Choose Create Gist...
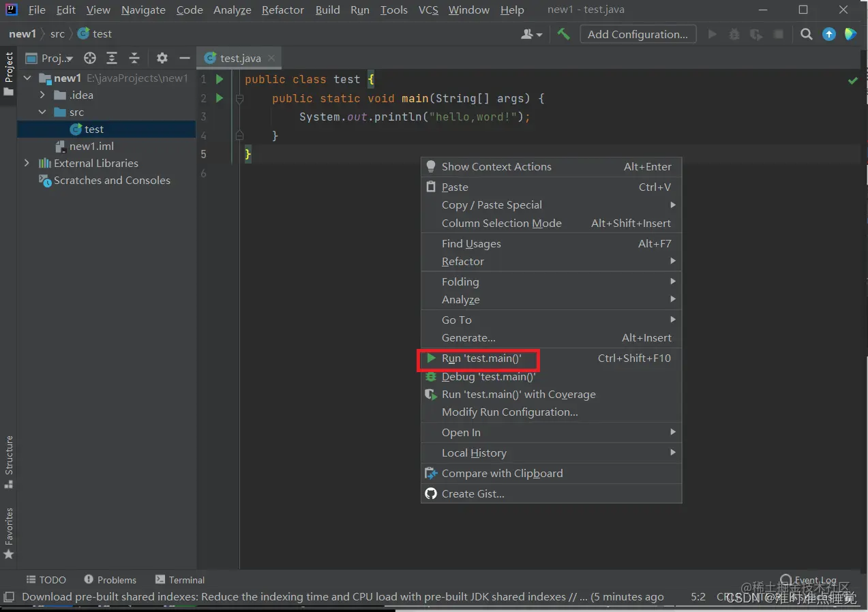 click(552, 494)
